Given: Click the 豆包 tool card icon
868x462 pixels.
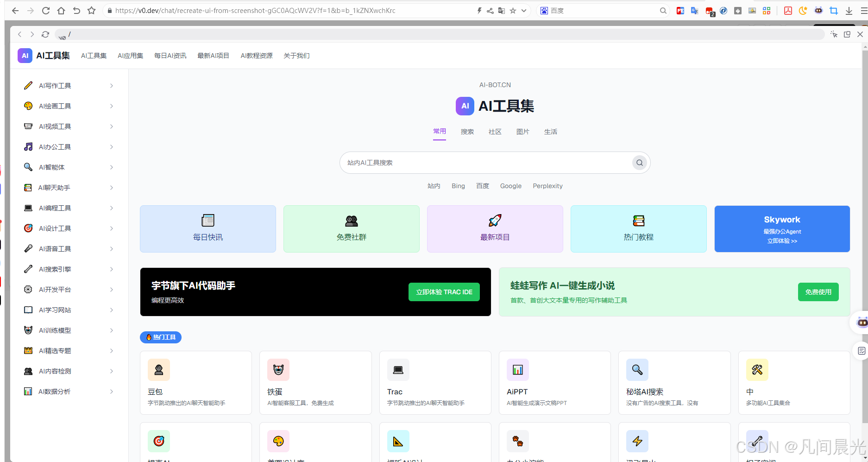Looking at the screenshot, I should click(159, 370).
